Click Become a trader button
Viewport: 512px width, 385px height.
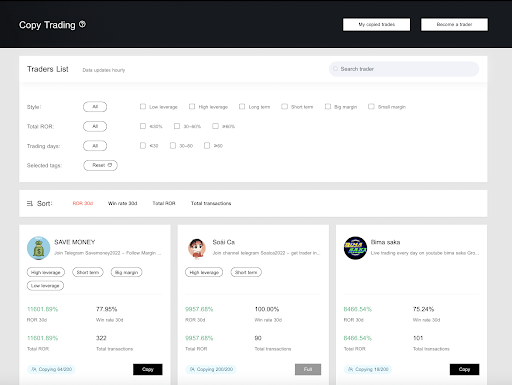(454, 25)
